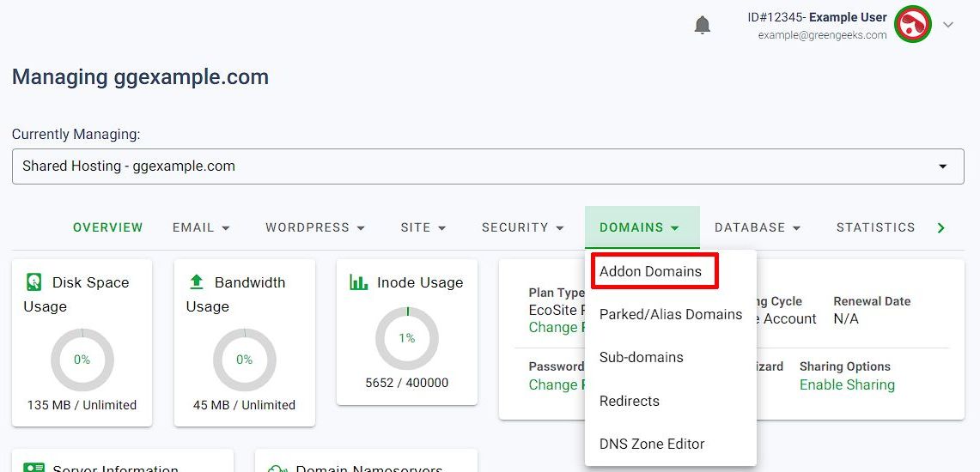The height and width of the screenshot is (472, 980).
Task: Expand the DATABASE menu
Action: [758, 228]
